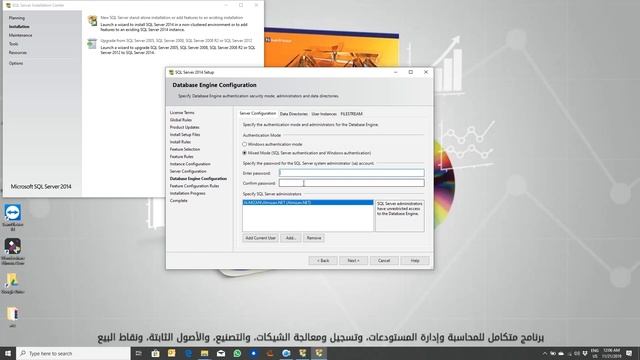Select Mixed Mode authentication radio button
Viewport: 640px width, 360px height.
coord(244,153)
